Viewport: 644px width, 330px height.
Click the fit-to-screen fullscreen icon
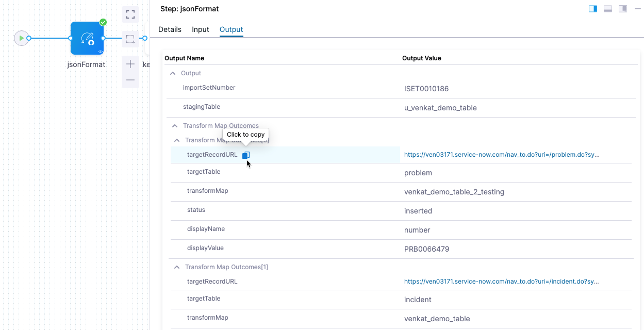[130, 14]
